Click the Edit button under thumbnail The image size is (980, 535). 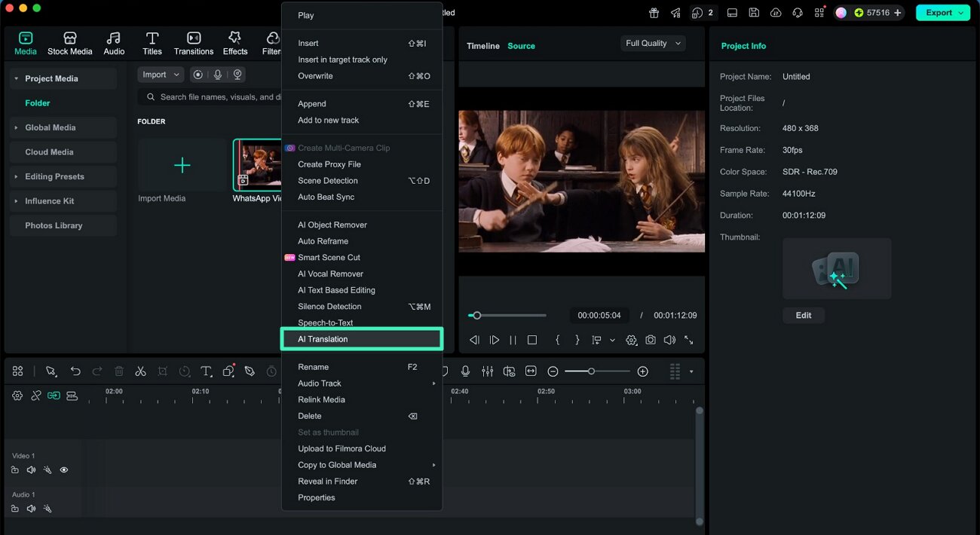(804, 315)
